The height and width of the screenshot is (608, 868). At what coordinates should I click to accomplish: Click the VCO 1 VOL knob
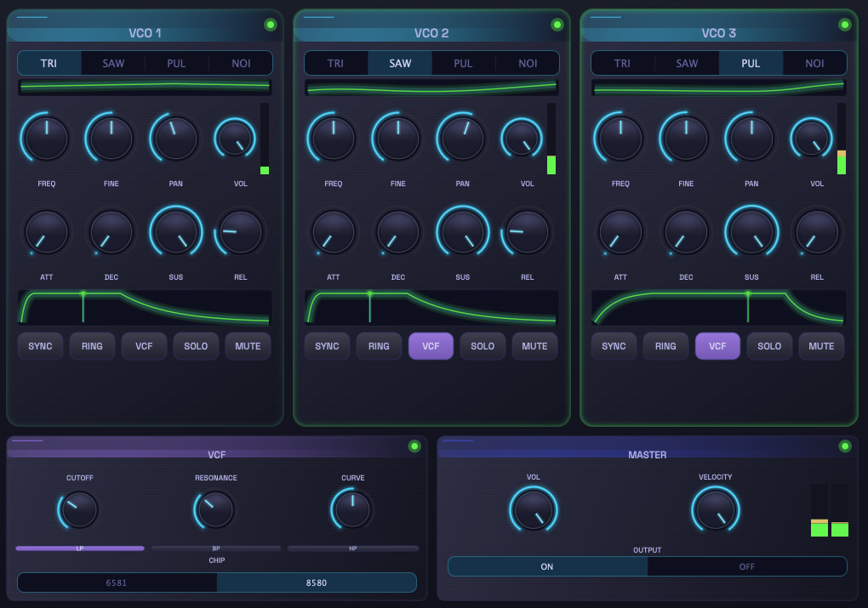[x=236, y=139]
